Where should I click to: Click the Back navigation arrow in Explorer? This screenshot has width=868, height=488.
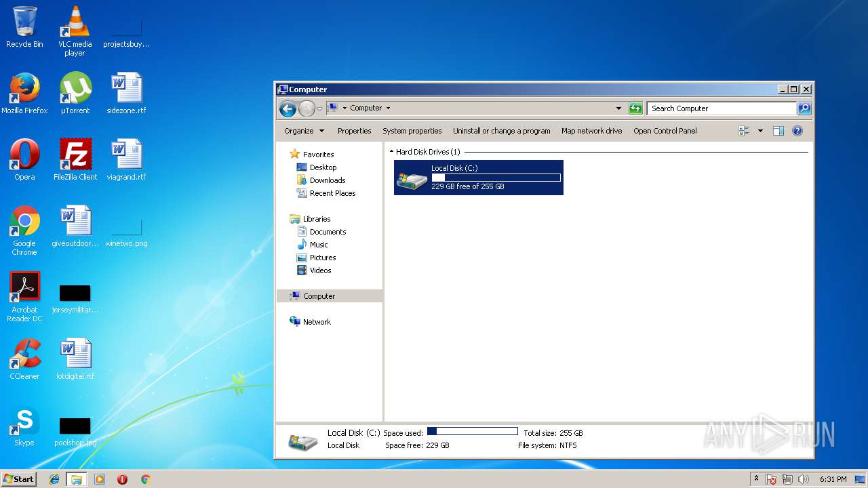pos(288,108)
